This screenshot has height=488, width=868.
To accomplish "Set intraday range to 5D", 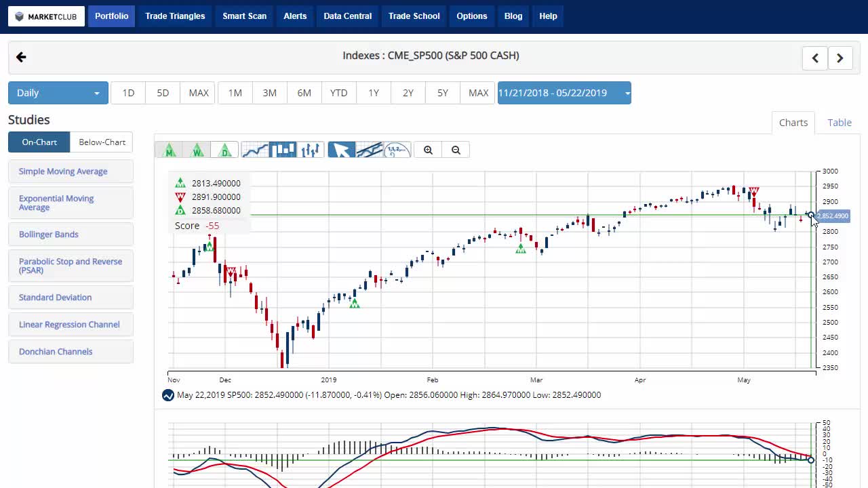I will pyautogui.click(x=163, y=93).
